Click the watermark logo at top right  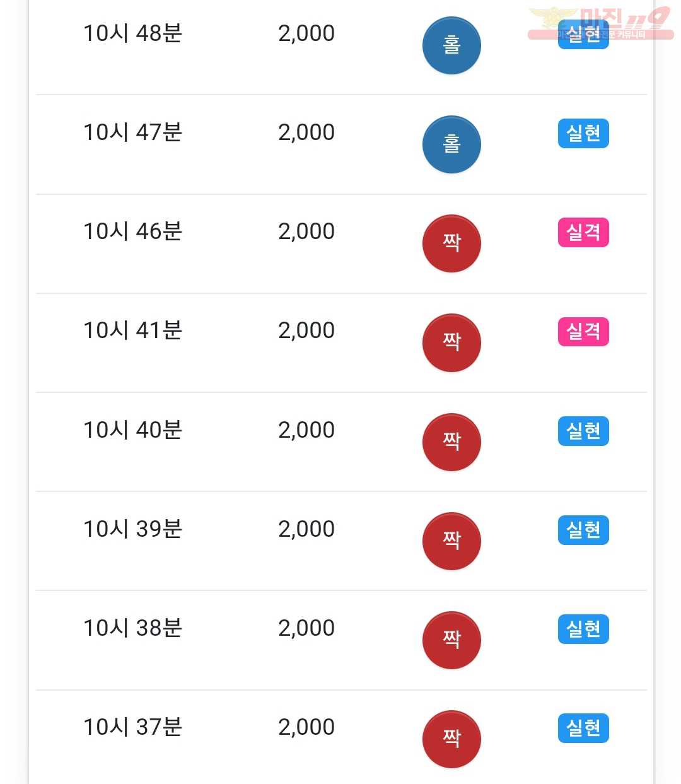[600, 23]
